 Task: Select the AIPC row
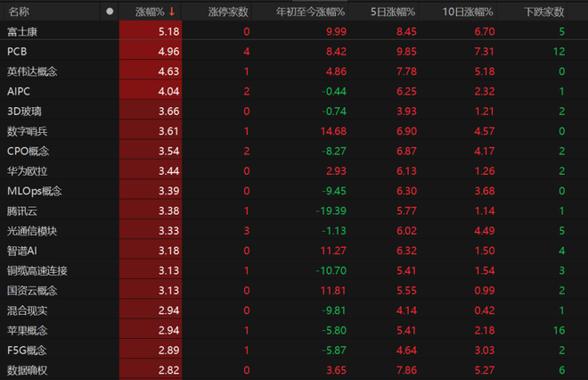click(x=19, y=91)
